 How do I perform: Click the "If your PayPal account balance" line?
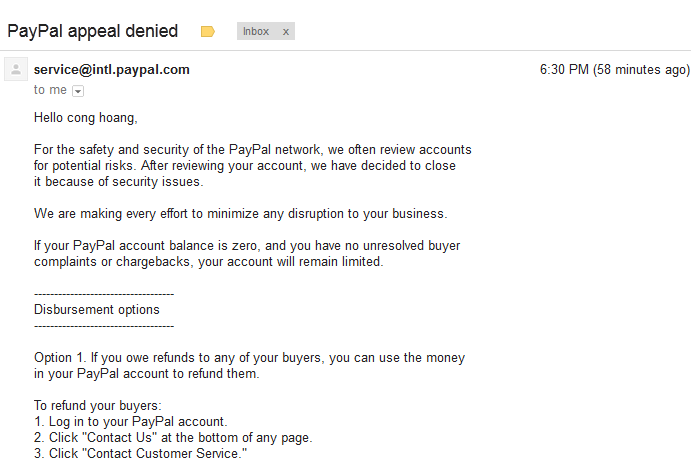[x=246, y=246]
